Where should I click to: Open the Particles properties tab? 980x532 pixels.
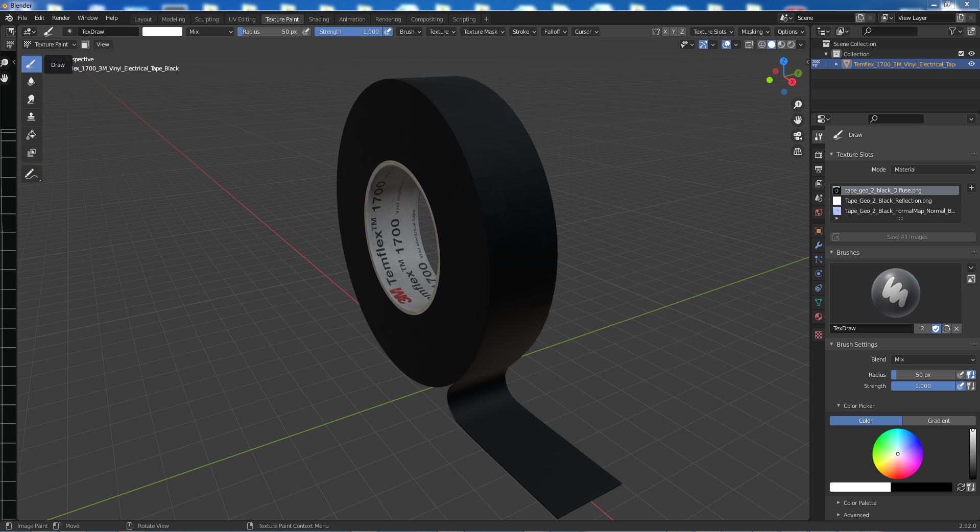click(x=819, y=259)
